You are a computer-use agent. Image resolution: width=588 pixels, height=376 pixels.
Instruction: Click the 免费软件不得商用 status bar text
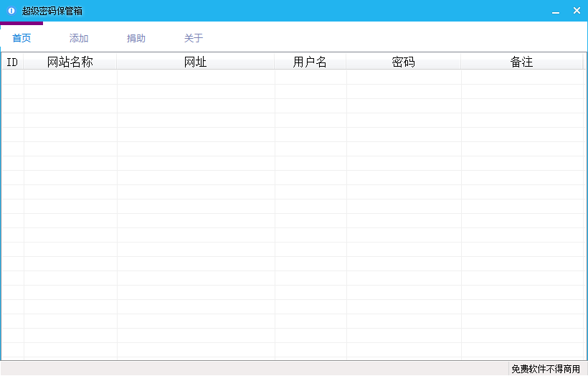546,369
